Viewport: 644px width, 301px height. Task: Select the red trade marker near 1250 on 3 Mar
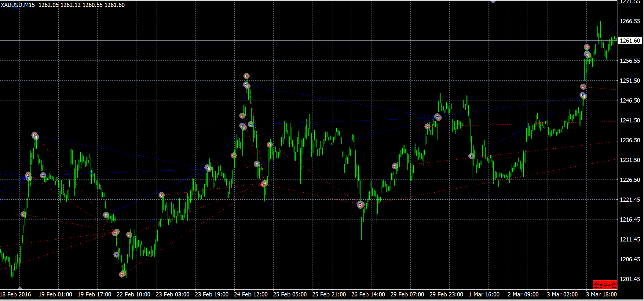[x=583, y=87]
